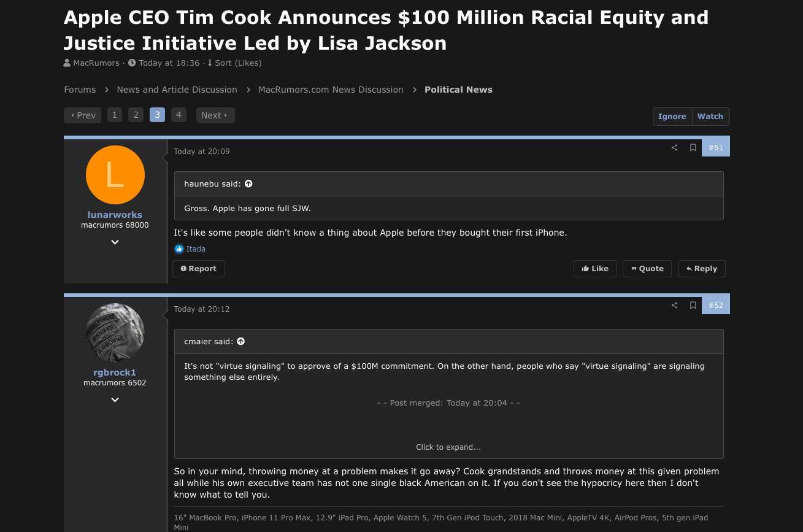Jump to haunebu's quoted post via arrow

pyautogui.click(x=248, y=183)
